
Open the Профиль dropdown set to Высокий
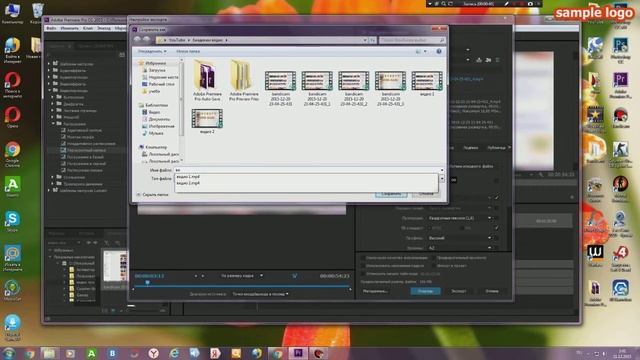[460, 238]
